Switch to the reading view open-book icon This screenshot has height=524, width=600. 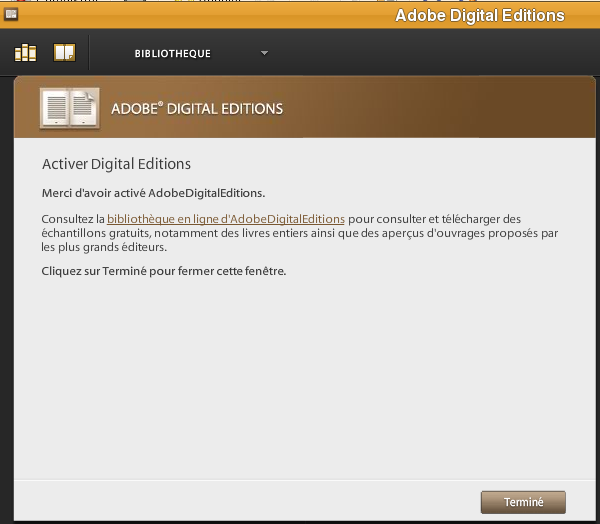tap(64, 53)
